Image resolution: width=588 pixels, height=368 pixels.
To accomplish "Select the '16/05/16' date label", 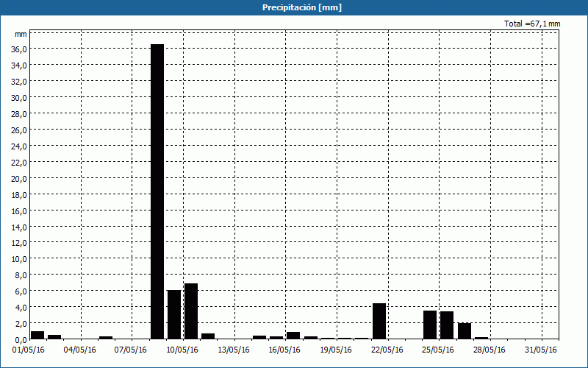I will (284, 350).
